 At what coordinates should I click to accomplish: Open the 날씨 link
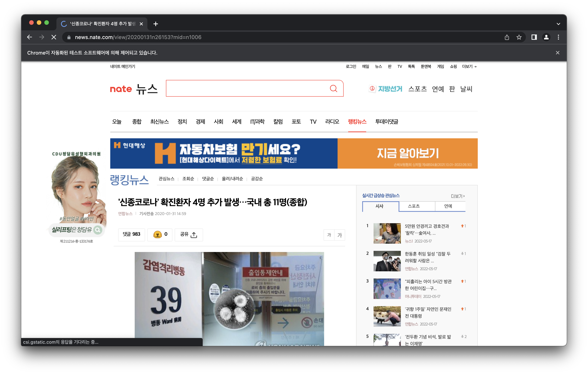coord(466,89)
